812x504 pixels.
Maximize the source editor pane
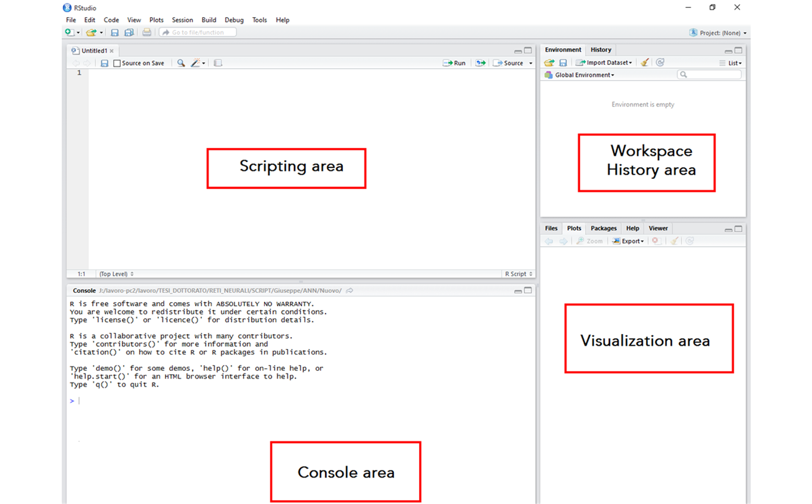coord(528,50)
